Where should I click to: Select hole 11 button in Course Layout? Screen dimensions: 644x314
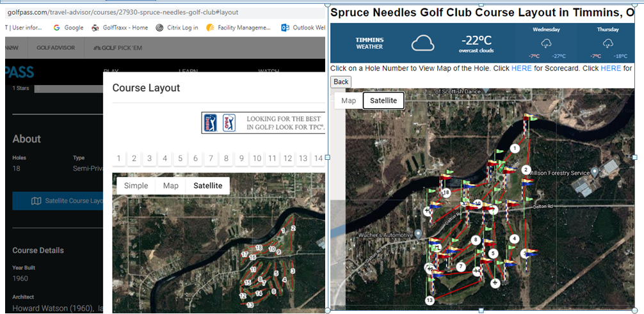[272, 158]
